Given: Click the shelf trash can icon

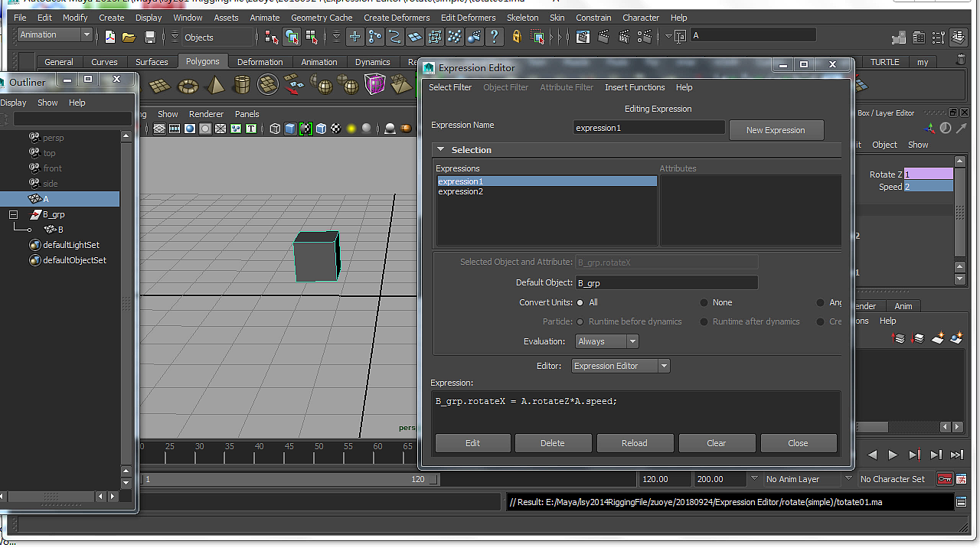Looking at the screenshot, I should pyautogui.click(x=962, y=60).
